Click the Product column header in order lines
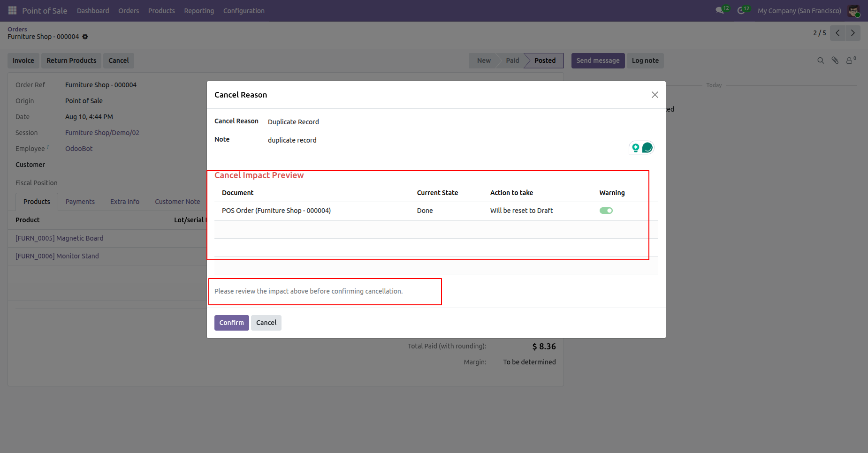This screenshot has height=453, width=868. pyautogui.click(x=28, y=220)
